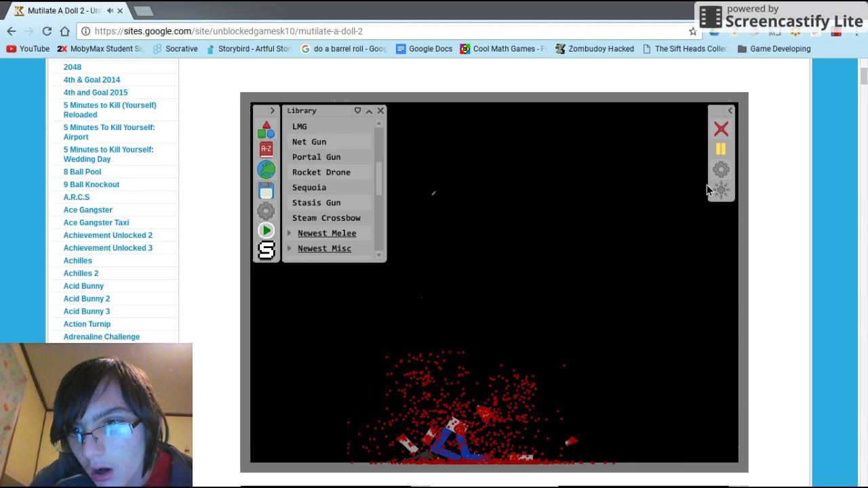Screen dimensions: 868x488
Task: Open the A.R.C.S link
Action: tap(77, 197)
